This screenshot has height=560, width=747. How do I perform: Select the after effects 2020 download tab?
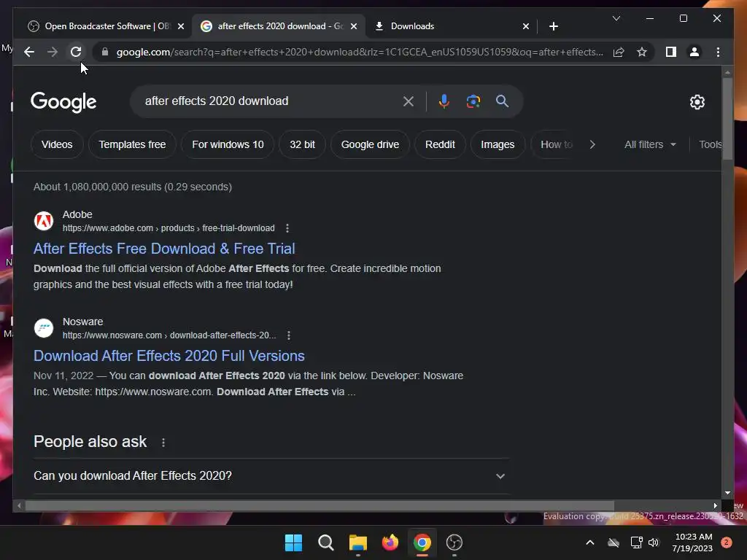[279, 26]
